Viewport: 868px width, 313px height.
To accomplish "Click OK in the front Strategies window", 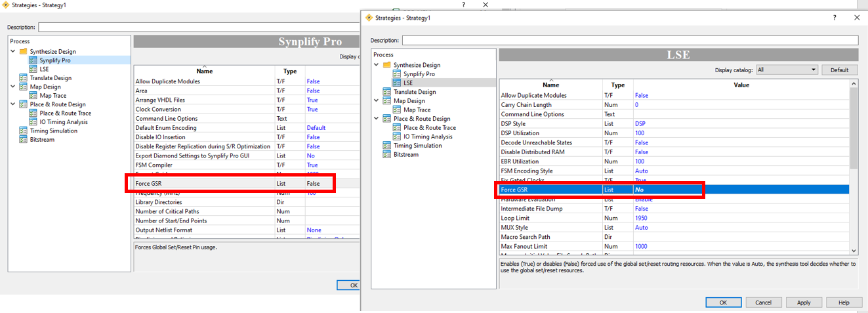I will 723,303.
